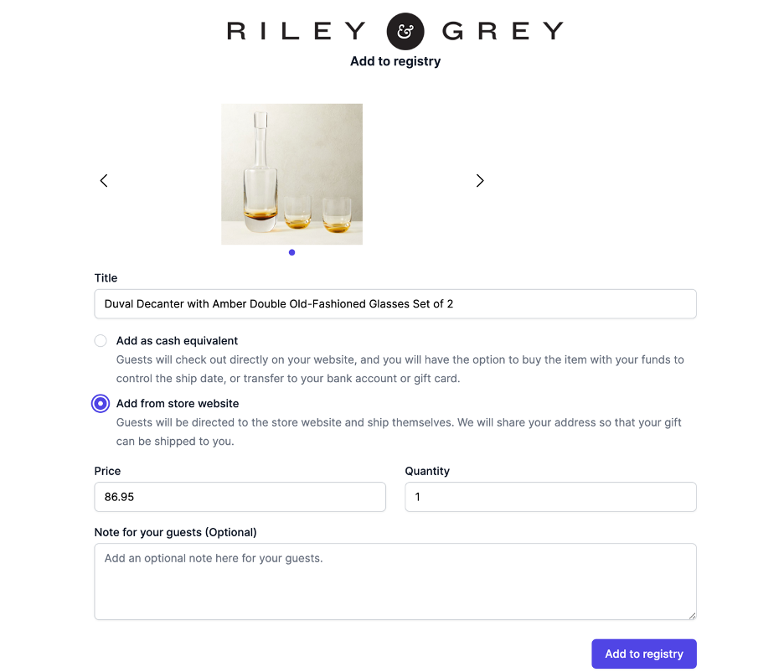Click the left chevron to view previous photo
This screenshot has width=784, height=672.
[x=103, y=180]
